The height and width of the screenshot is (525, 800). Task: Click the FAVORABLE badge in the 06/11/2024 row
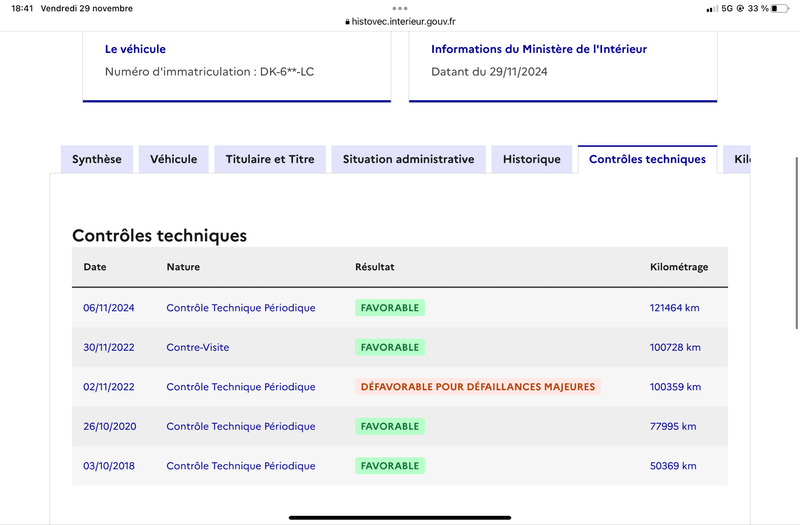390,308
